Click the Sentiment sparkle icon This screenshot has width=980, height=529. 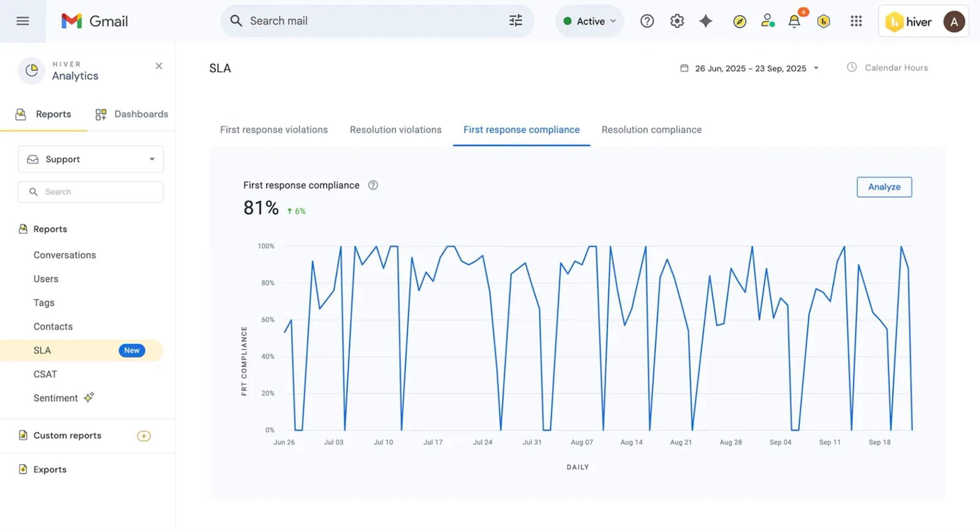pyautogui.click(x=89, y=397)
